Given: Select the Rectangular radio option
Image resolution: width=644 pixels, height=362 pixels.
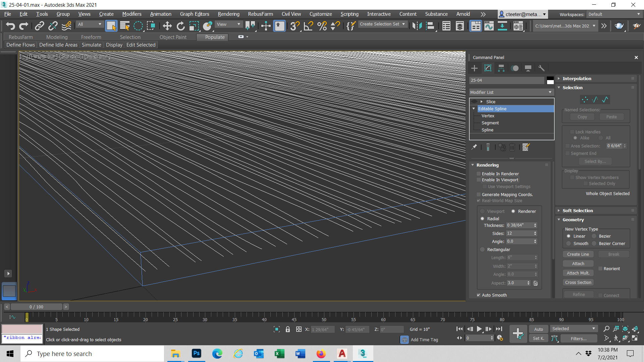Looking at the screenshot, I should click(482, 249).
